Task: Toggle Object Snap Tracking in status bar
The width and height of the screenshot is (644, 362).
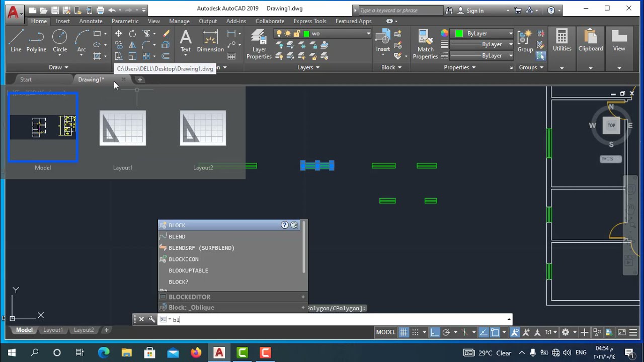Action: (484, 332)
